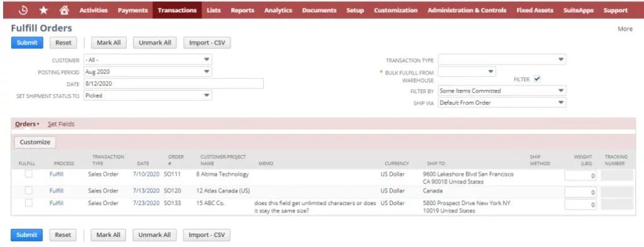644x247 pixels.
Task: Select '15 ABC Co.' customer cell
Action: (x=210, y=202)
